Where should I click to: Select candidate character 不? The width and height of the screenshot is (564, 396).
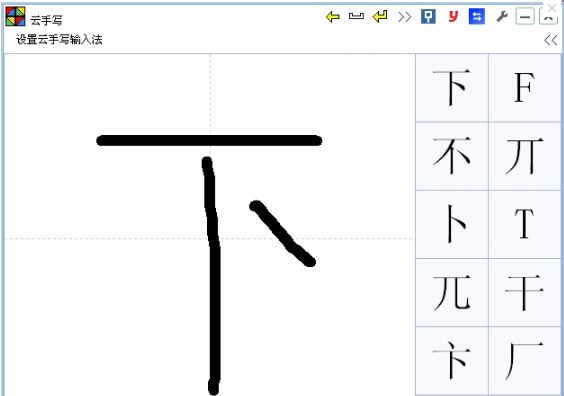tap(452, 156)
